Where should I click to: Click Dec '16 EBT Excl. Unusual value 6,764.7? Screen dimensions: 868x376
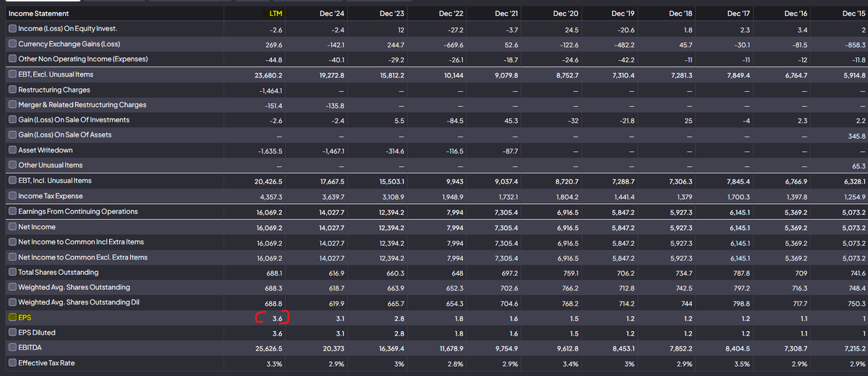(x=796, y=74)
